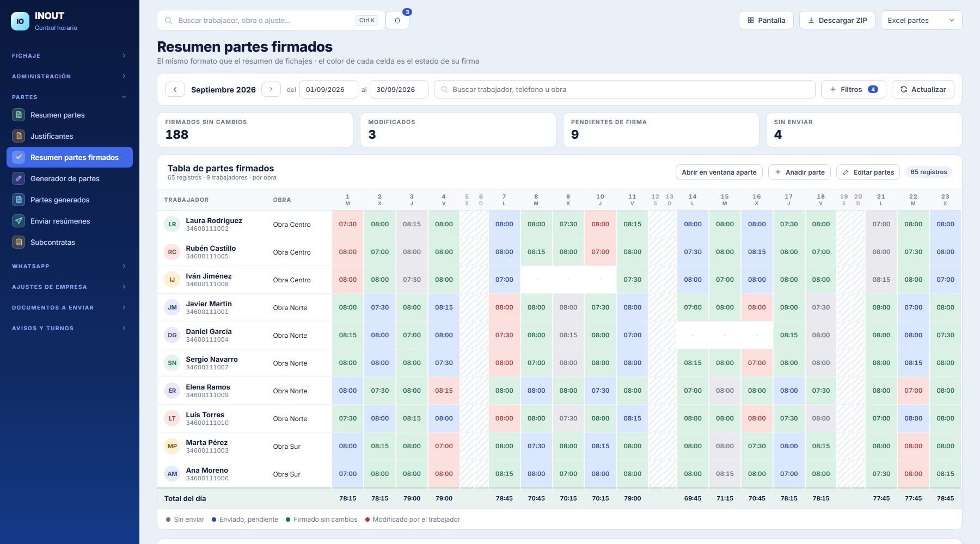Focus the global search field
The image size is (980, 544).
[271, 20]
